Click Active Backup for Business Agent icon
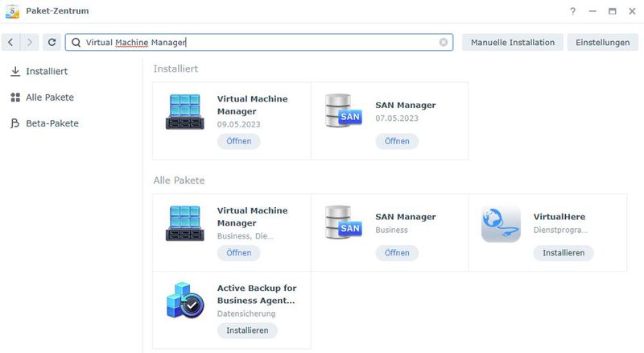 [185, 300]
